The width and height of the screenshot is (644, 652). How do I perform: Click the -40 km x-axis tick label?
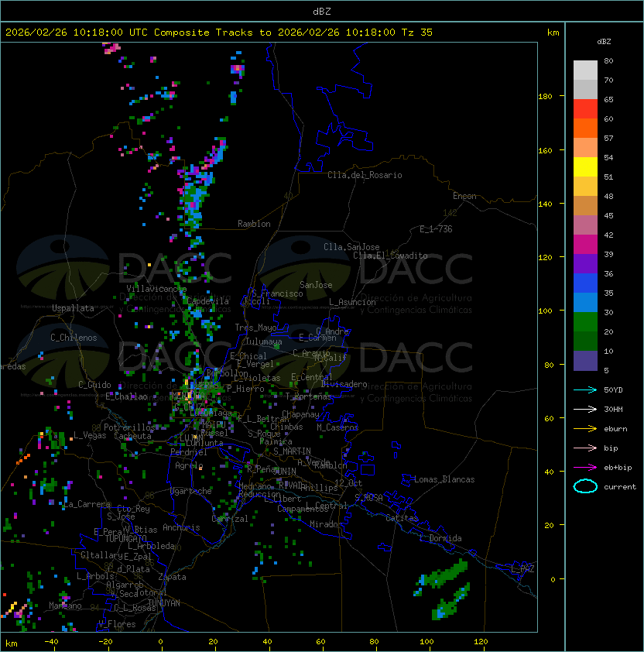(x=51, y=642)
